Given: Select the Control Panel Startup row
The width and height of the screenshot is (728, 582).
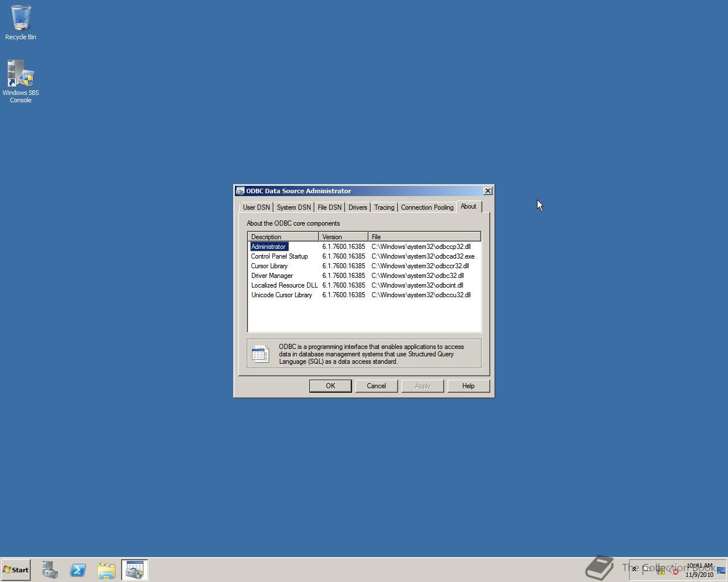Looking at the screenshot, I should coord(364,256).
